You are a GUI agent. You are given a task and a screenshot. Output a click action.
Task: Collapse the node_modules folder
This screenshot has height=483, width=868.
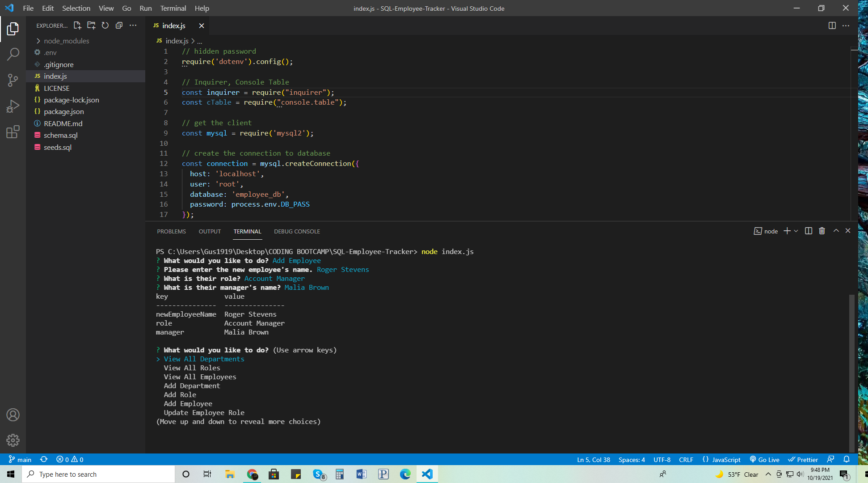coord(65,41)
